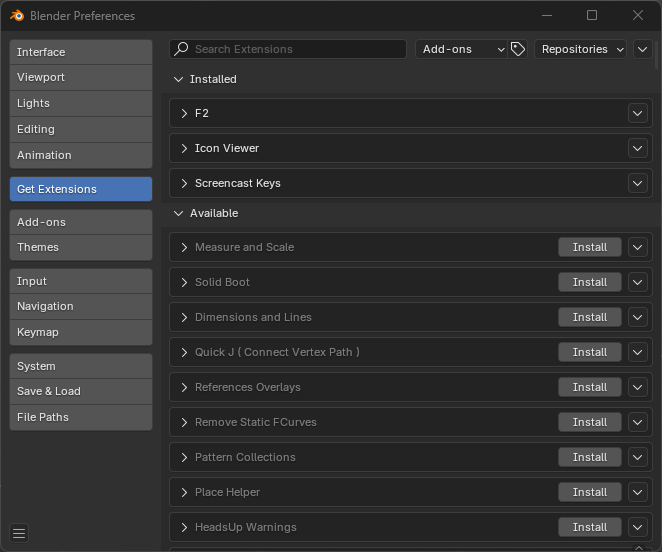Expand Dimensions and Lines details
The width and height of the screenshot is (662, 552).
point(184,317)
